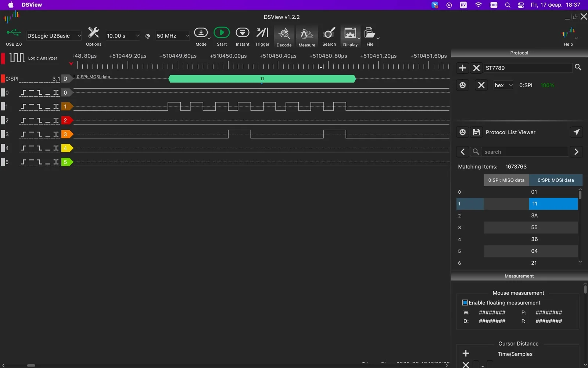Open the Display settings icon

(x=350, y=33)
